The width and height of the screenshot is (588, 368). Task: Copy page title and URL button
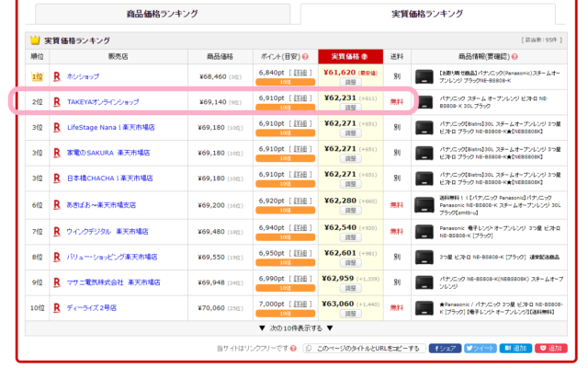click(x=365, y=349)
